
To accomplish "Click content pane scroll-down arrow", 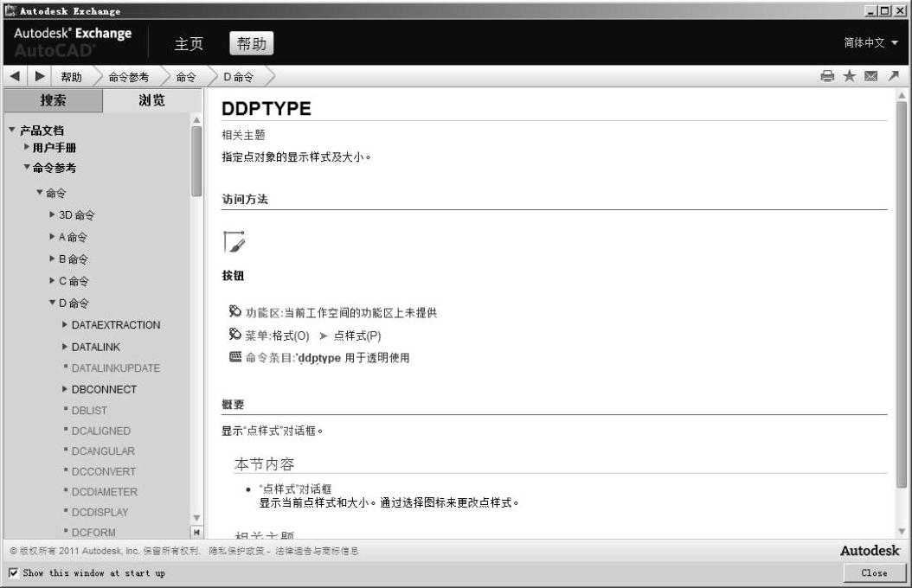I will coord(902,531).
